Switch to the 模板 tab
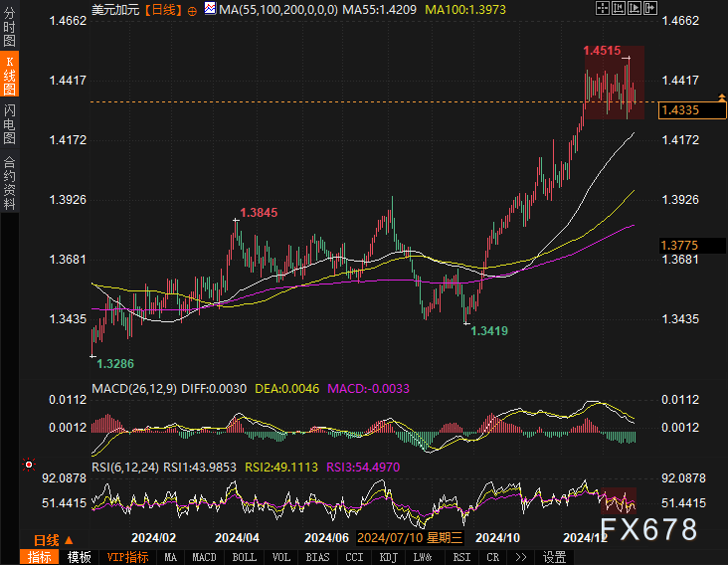This screenshot has width=728, height=565. coord(79,557)
